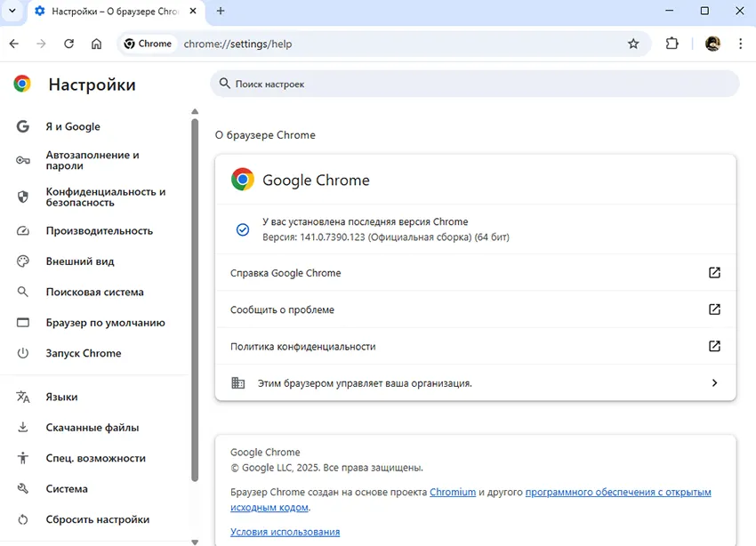
Task: Open the Поисковая система settings
Action: pyautogui.click(x=84, y=291)
